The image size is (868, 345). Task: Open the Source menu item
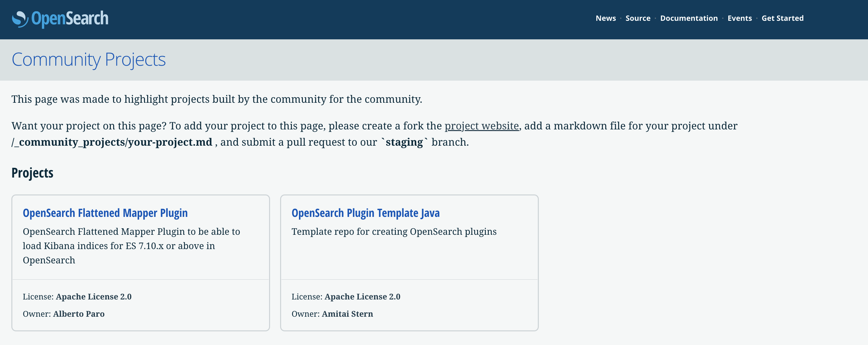click(638, 18)
